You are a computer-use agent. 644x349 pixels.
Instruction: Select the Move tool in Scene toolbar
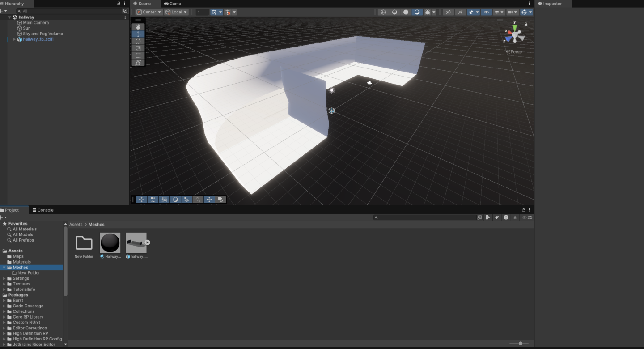tap(138, 34)
